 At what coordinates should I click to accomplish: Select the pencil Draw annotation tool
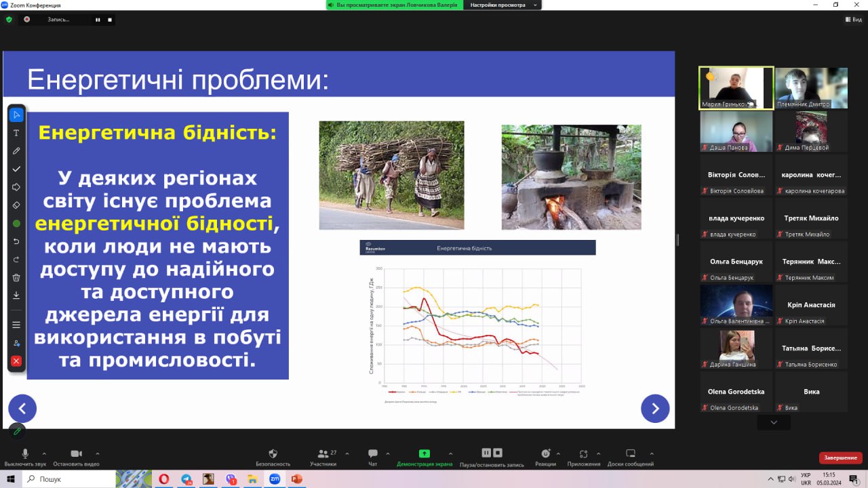pos(16,150)
